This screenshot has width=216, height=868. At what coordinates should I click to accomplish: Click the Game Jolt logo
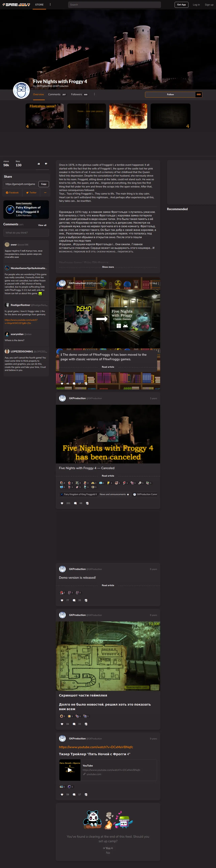pyautogui.click(x=16, y=5)
